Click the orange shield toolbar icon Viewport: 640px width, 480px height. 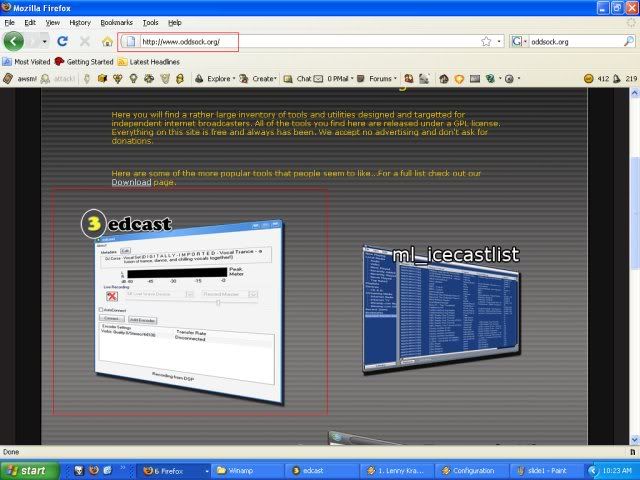(459, 79)
